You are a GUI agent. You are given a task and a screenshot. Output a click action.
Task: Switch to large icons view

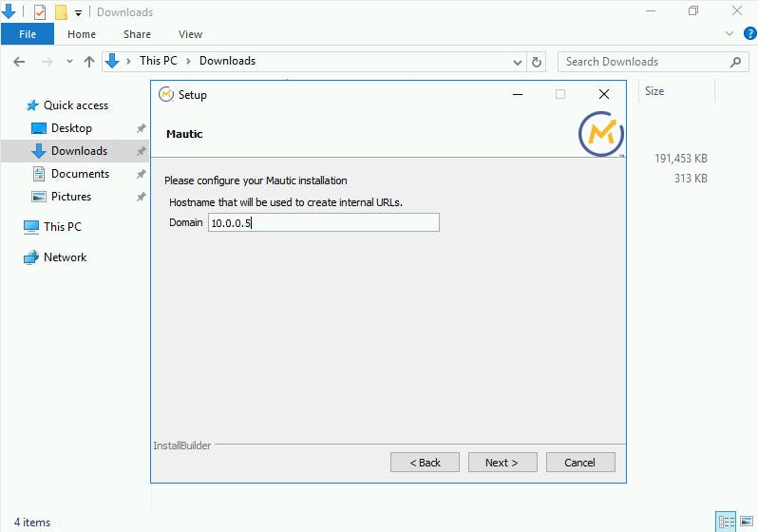click(x=747, y=522)
